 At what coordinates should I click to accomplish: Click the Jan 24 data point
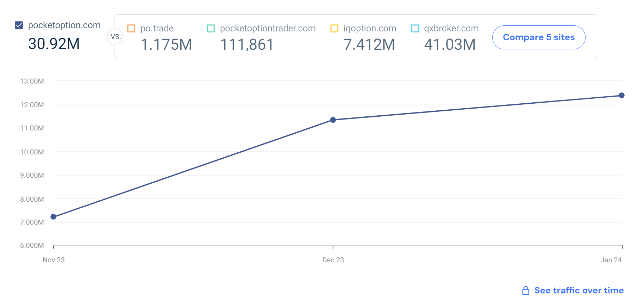(622, 96)
